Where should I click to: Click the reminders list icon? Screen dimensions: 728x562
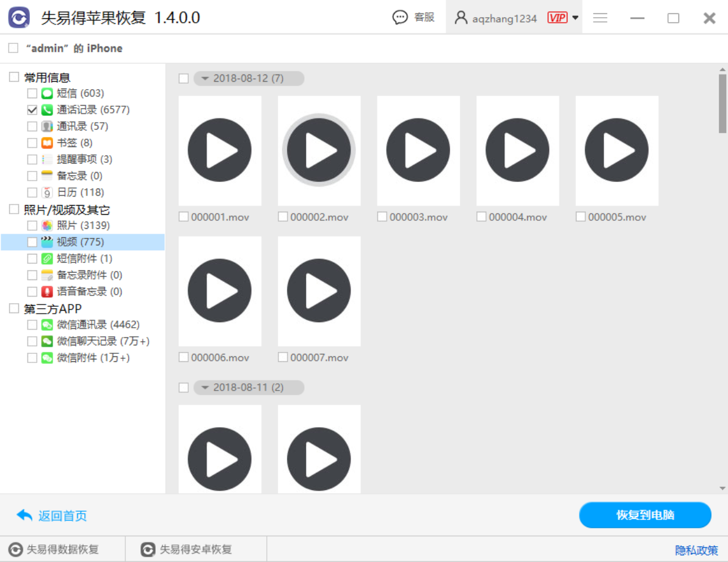click(x=47, y=159)
